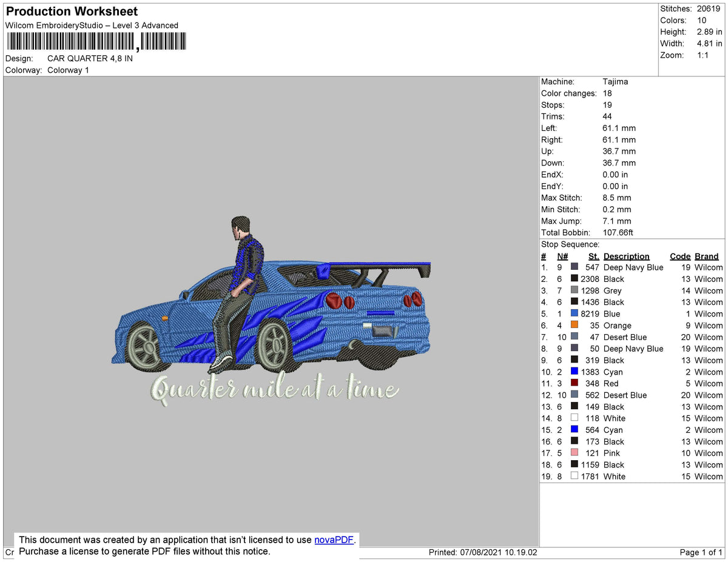728x562 pixels.
Task: Click the Brand column header
Action: 707,256
